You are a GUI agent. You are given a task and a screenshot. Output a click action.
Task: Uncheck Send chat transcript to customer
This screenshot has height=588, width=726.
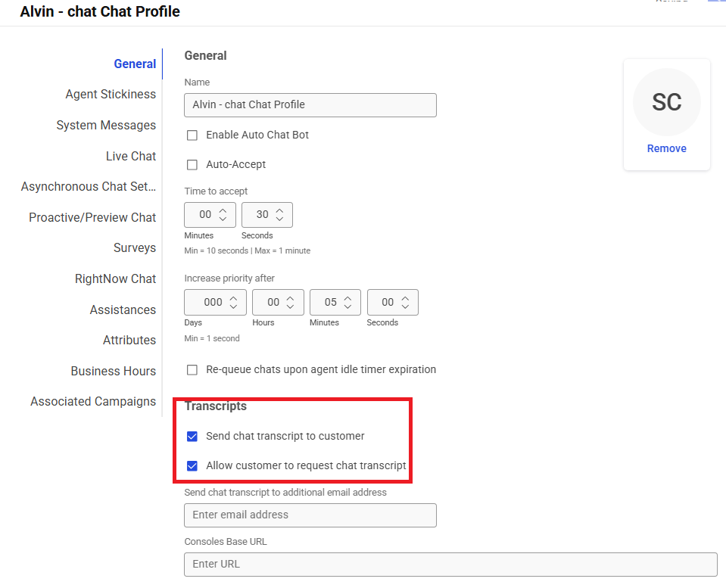tap(192, 437)
